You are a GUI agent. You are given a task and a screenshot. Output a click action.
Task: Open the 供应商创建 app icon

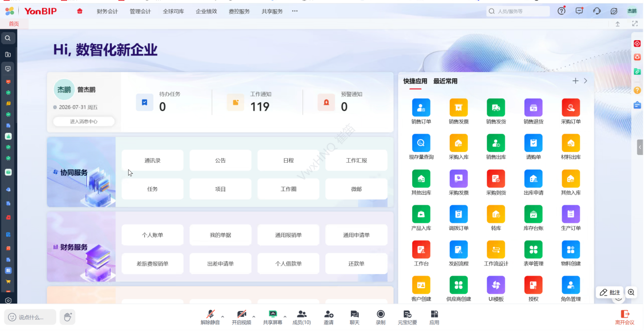click(x=458, y=285)
